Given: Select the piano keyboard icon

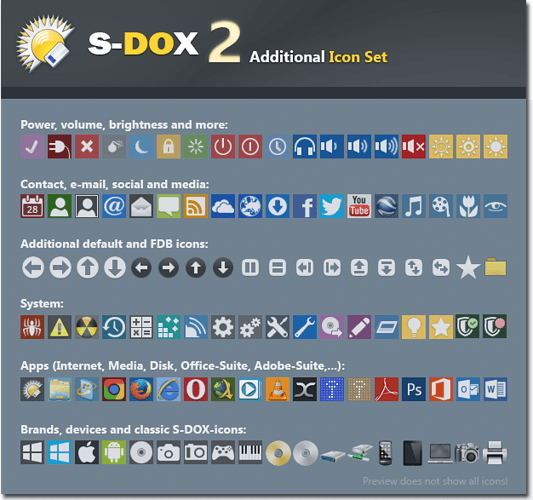Looking at the screenshot, I should pos(250,452).
